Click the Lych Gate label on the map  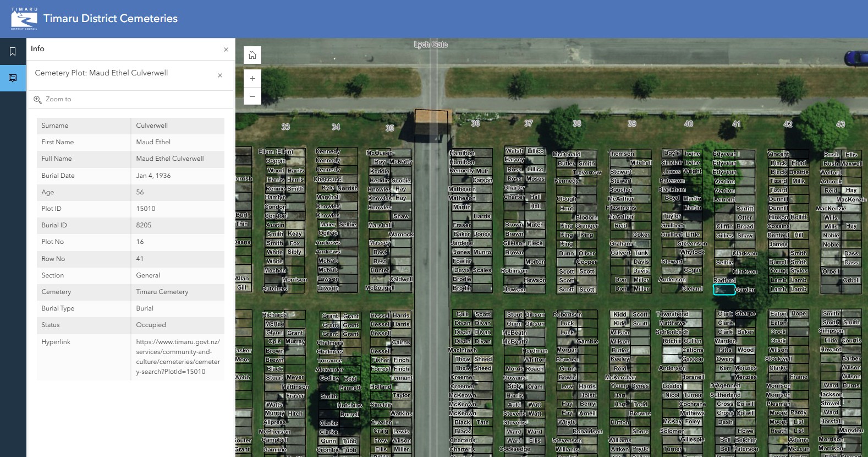tap(431, 45)
